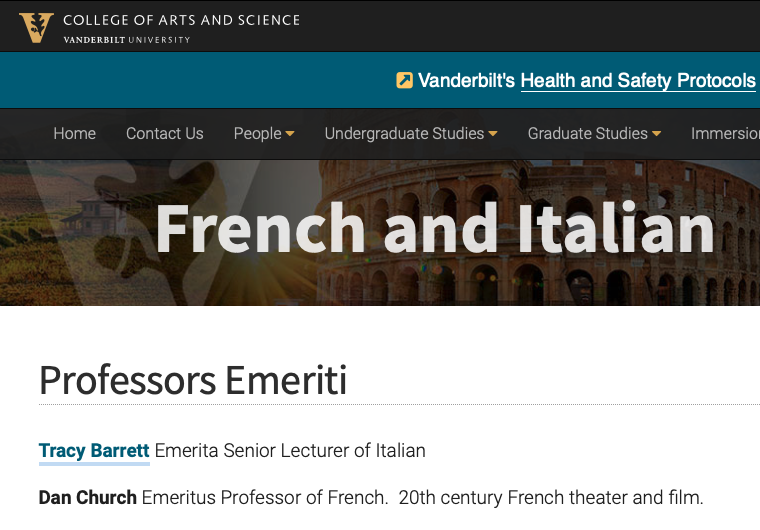Click the Dan Church name text
This screenshot has height=530, width=760.
tap(88, 497)
